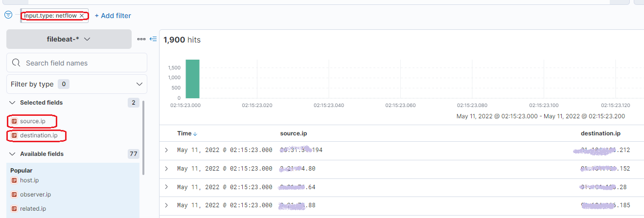Click the Filter by type count badge 0

[x=64, y=84]
